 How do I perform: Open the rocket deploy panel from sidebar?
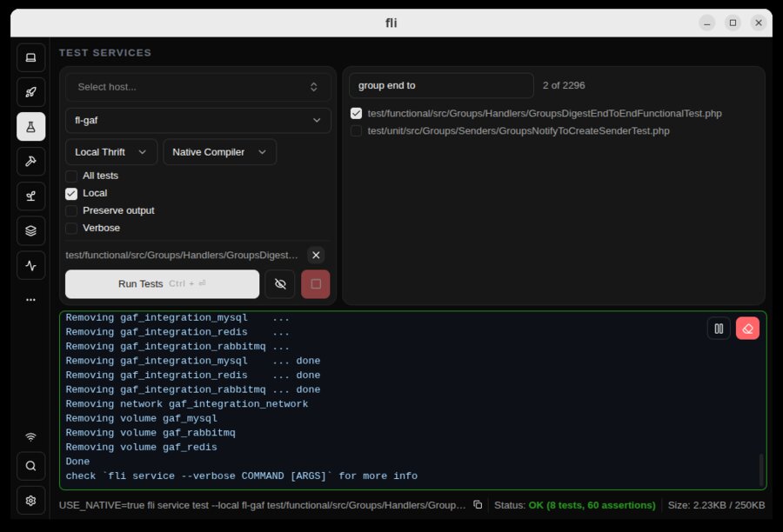[x=30, y=92]
